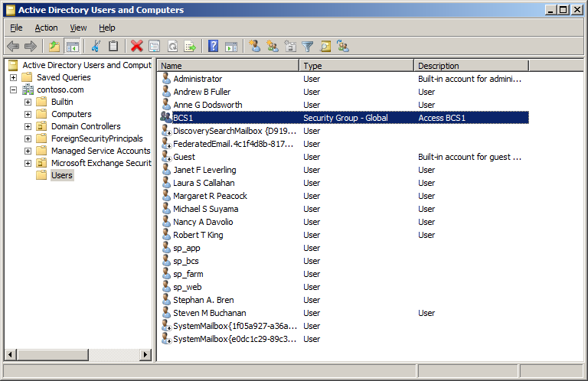
Task: Click the Refresh toolbar icon
Action: [172, 47]
